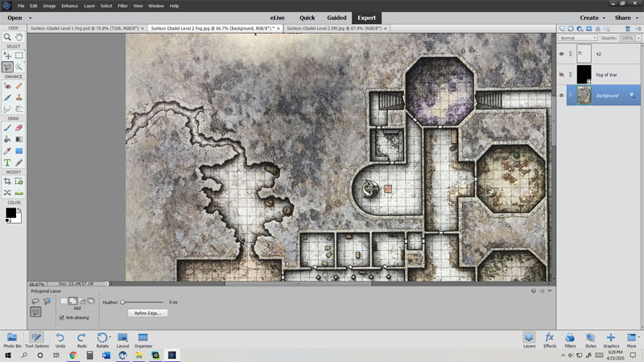Viewport: 644px width, 362px height.
Task: Open the status bar info arrow
Action: [x=106, y=284]
